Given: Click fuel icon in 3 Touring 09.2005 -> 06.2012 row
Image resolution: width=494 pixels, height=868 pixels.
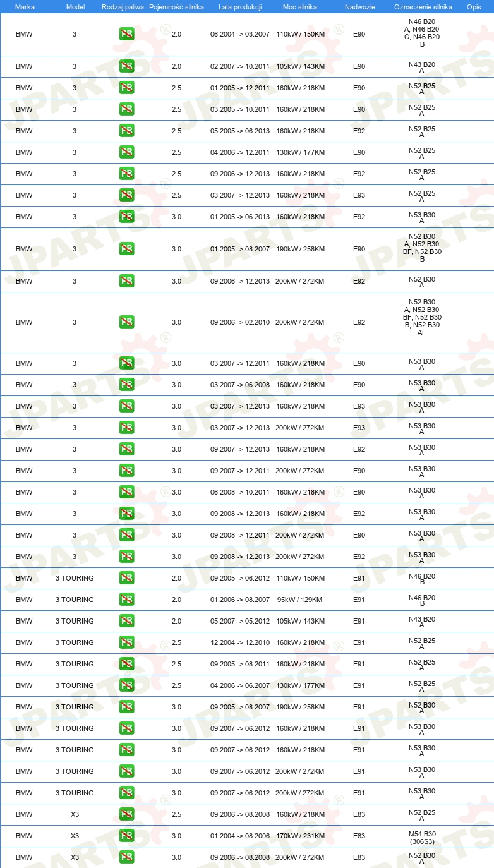Looking at the screenshot, I should [x=126, y=578].
